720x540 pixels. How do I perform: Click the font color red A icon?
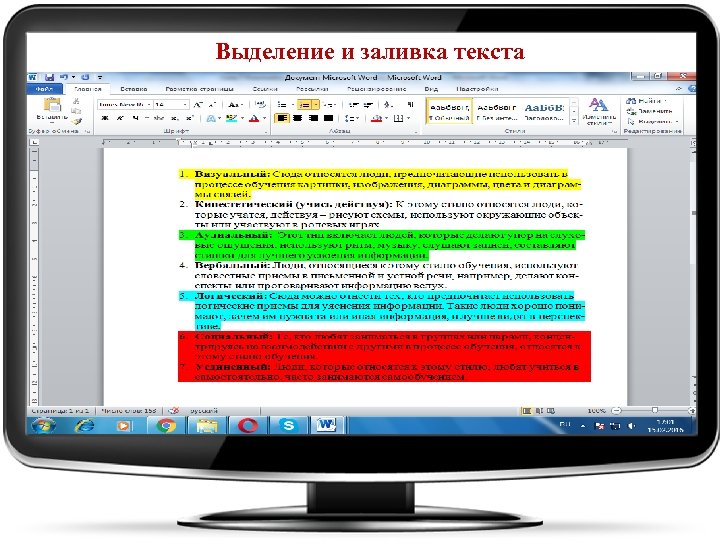[x=254, y=118]
